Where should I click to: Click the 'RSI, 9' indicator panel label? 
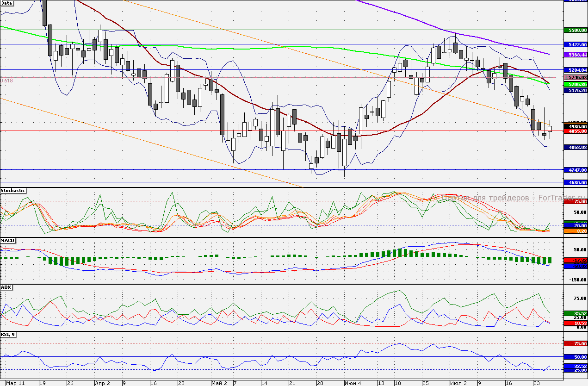click(x=8, y=334)
